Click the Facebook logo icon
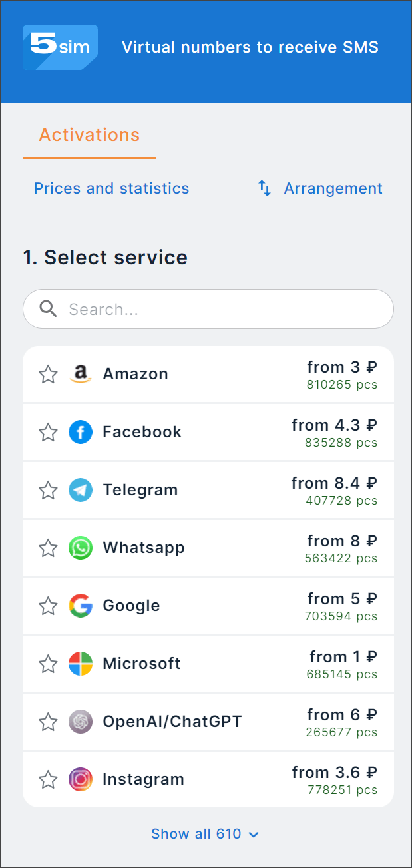The width and height of the screenshot is (412, 868). [81, 433]
